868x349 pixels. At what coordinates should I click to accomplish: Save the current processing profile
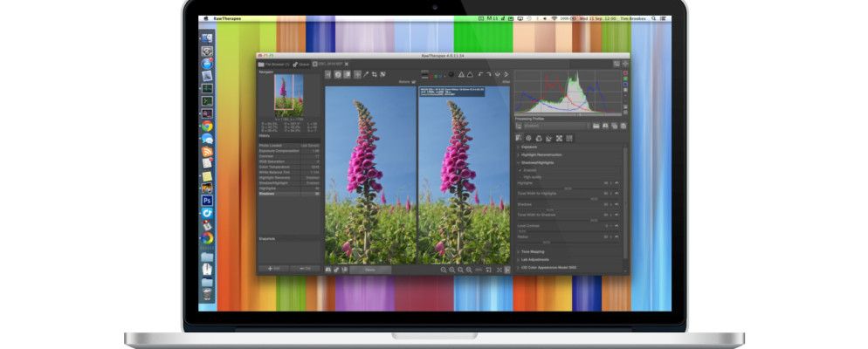click(606, 127)
